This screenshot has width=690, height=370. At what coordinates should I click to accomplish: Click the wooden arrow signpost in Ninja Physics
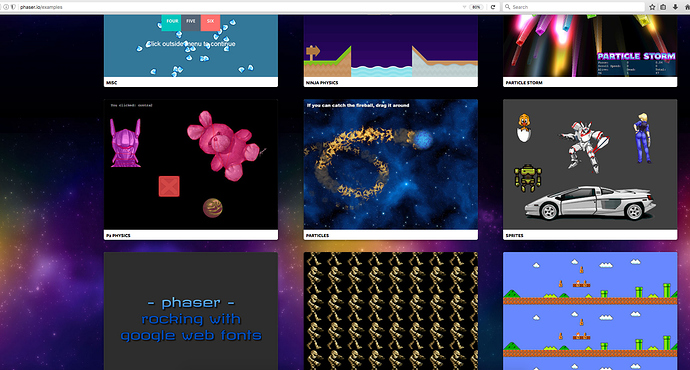(x=313, y=53)
